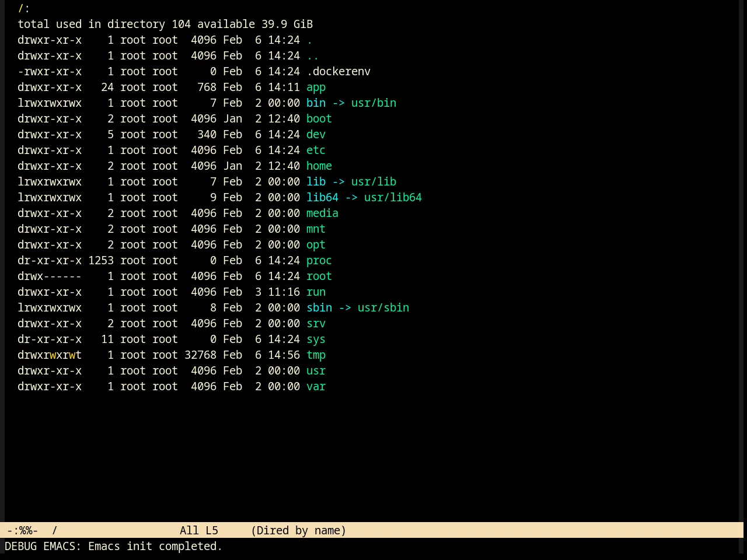Open the tmp directory
Viewport: 747px width, 560px height.
[x=316, y=355]
